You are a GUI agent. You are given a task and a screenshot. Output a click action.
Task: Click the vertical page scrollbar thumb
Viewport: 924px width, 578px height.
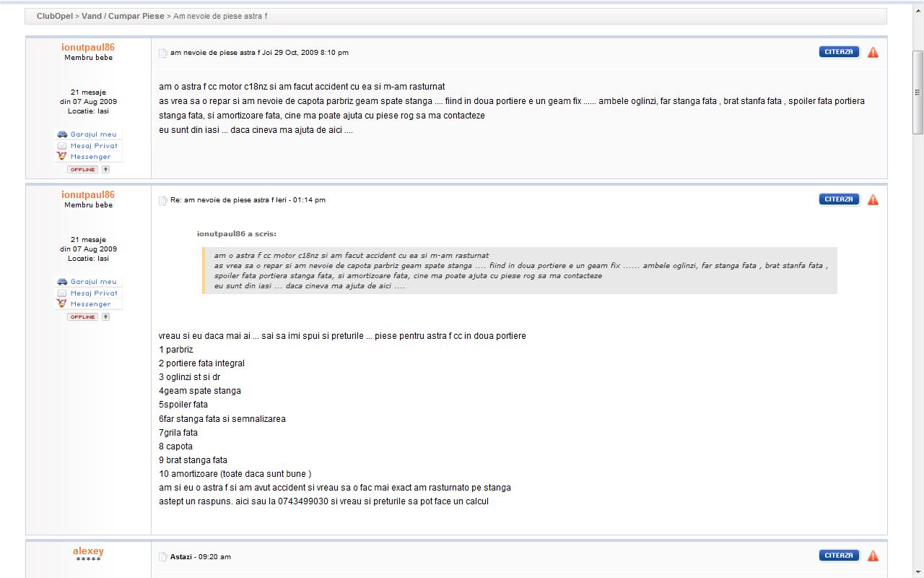click(918, 92)
